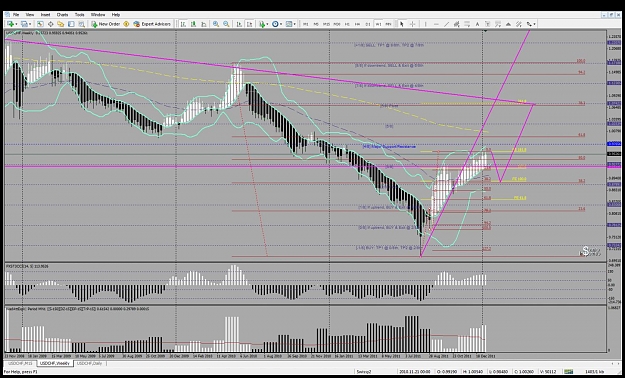This screenshot has width=625, height=378.
Task: Select the Fibonacci Retracement tool
Action: pyautogui.click(x=467, y=24)
